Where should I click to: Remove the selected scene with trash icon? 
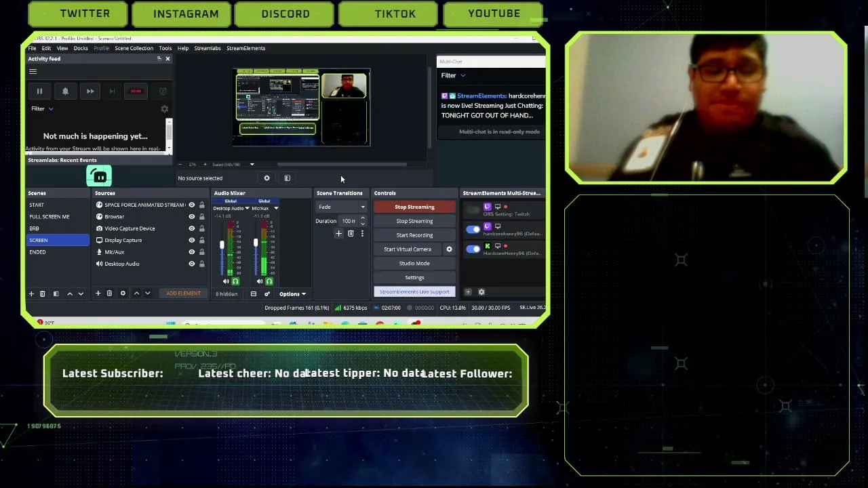pyautogui.click(x=42, y=293)
